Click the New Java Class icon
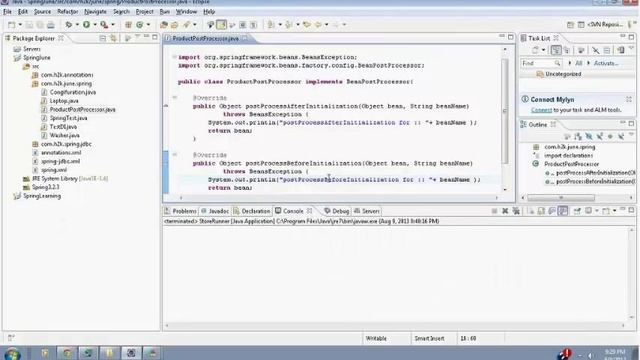 click(140, 25)
